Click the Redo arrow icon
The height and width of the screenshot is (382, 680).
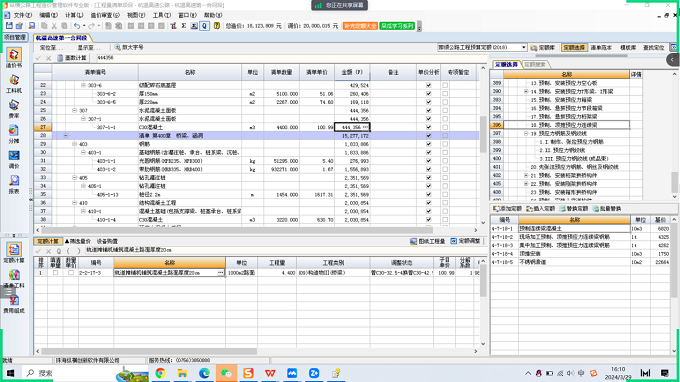(91, 26)
